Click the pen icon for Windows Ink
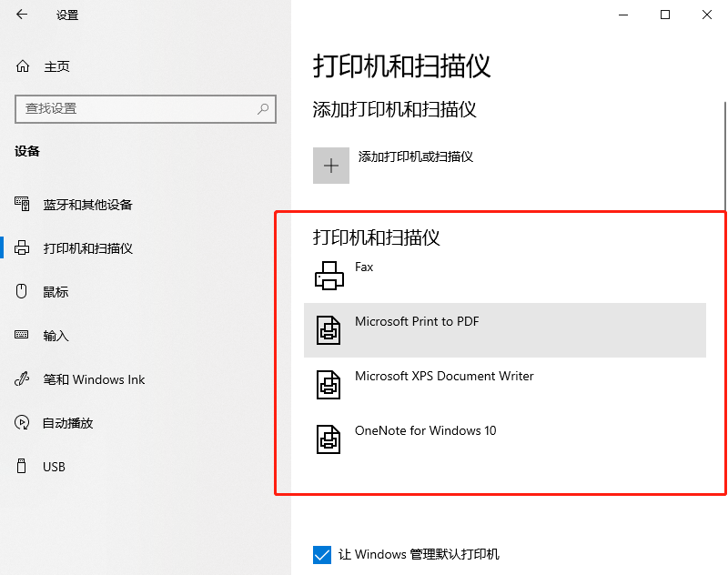 tap(22, 378)
